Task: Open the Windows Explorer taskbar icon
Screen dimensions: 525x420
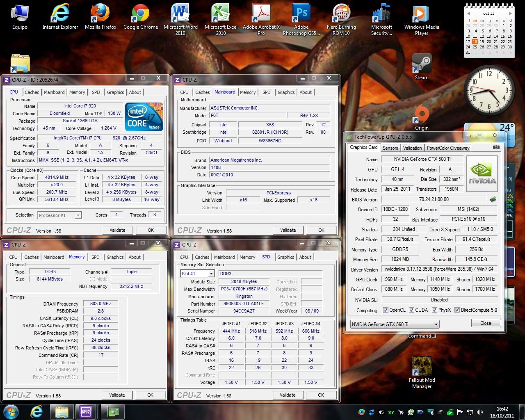Action: coord(62,412)
